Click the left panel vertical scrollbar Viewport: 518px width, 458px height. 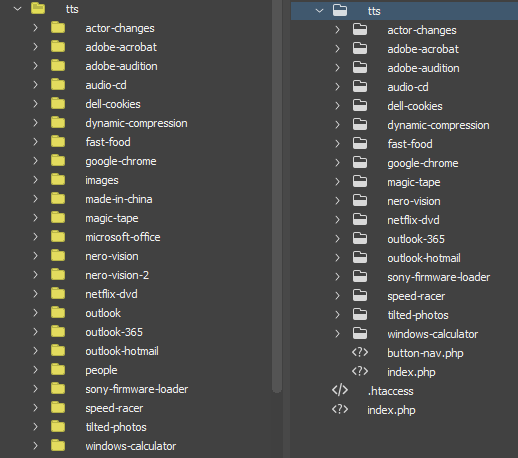pos(277,196)
